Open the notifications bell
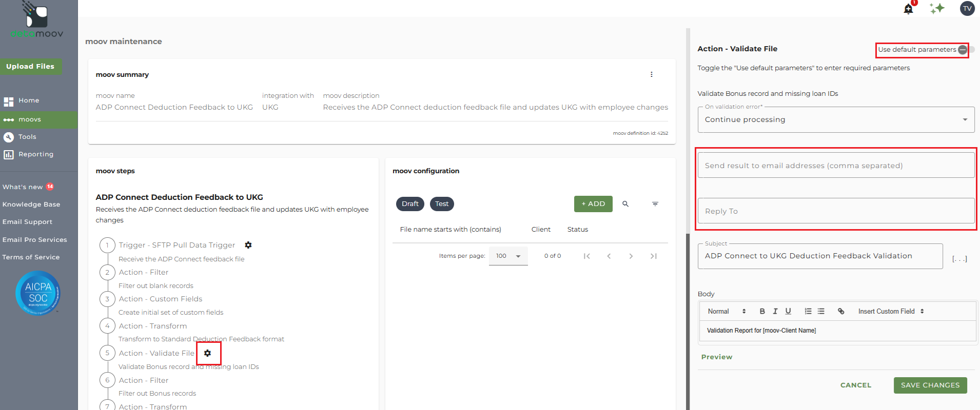 tap(908, 9)
